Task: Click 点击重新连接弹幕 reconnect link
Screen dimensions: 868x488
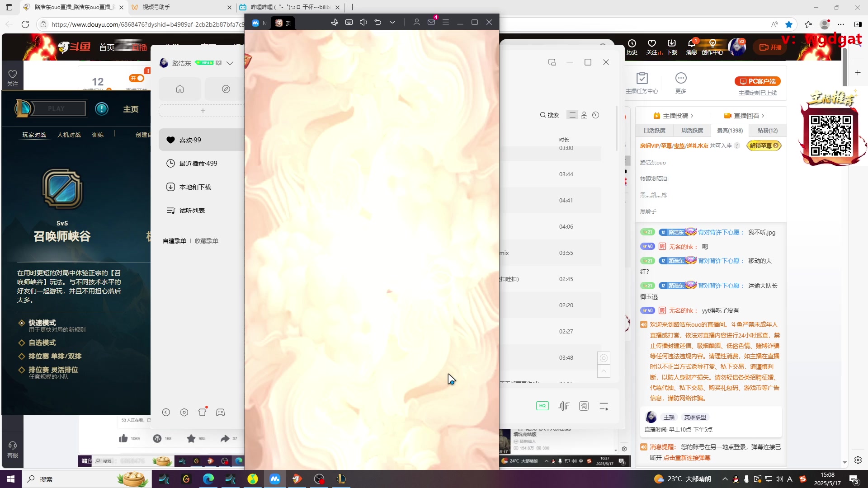Action: 687,458
